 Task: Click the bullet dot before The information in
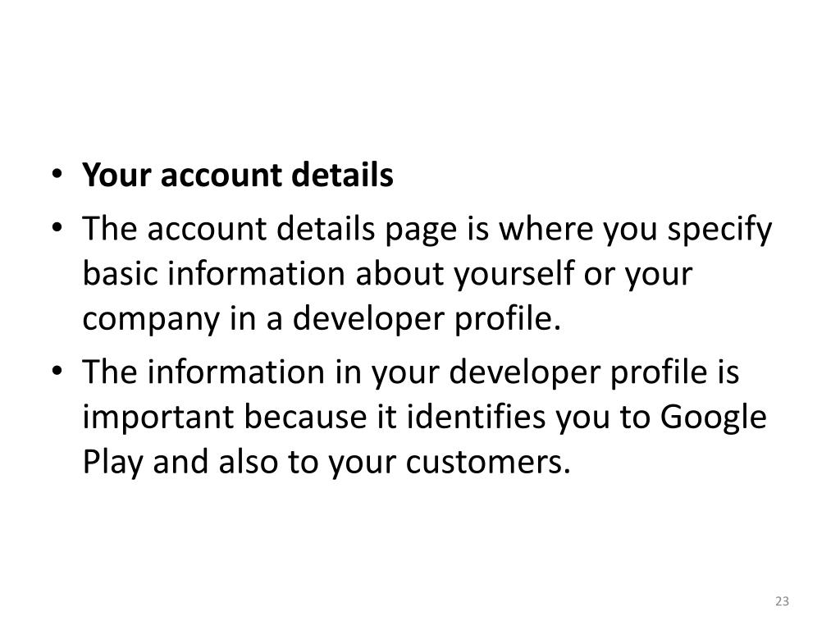point(57,371)
